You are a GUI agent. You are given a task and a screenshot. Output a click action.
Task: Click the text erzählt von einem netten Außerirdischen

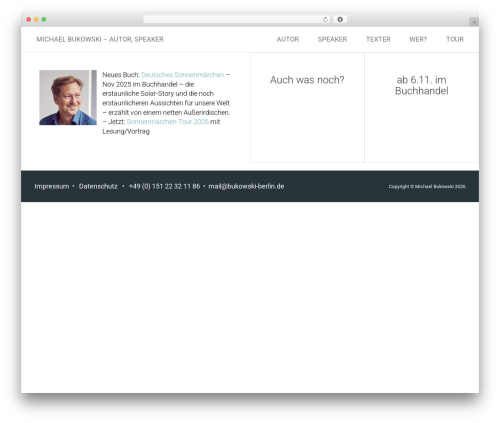tap(169, 112)
